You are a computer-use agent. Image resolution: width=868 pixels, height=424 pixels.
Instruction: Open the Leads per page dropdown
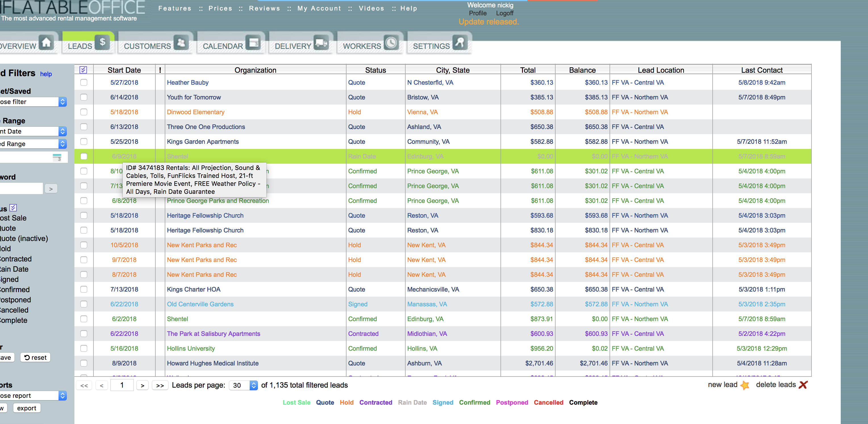(243, 385)
